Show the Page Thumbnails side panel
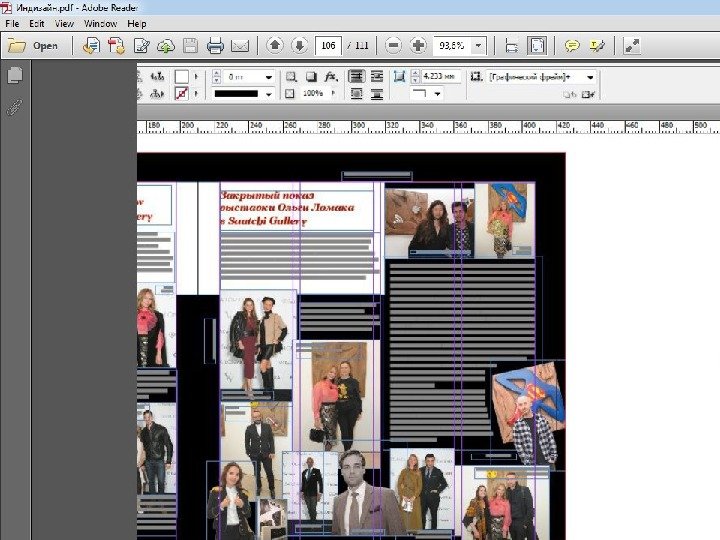 tap(15, 75)
